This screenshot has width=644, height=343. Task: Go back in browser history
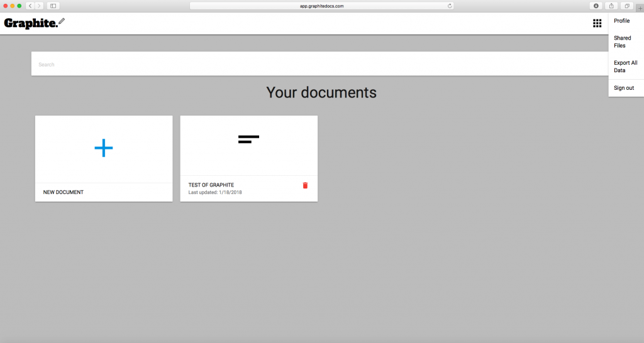coord(30,6)
